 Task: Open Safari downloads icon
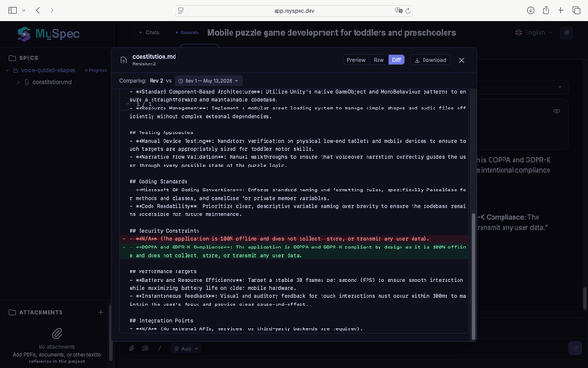point(531,10)
